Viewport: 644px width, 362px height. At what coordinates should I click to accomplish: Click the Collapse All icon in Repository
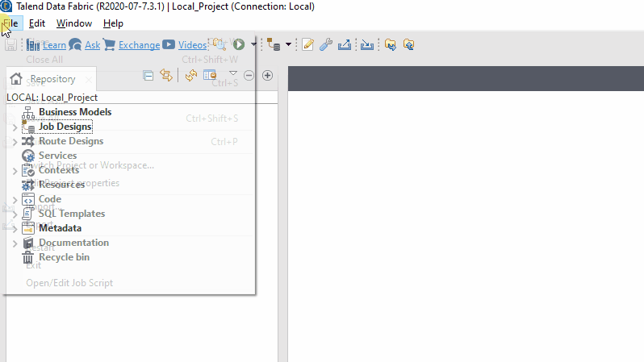[x=148, y=75]
